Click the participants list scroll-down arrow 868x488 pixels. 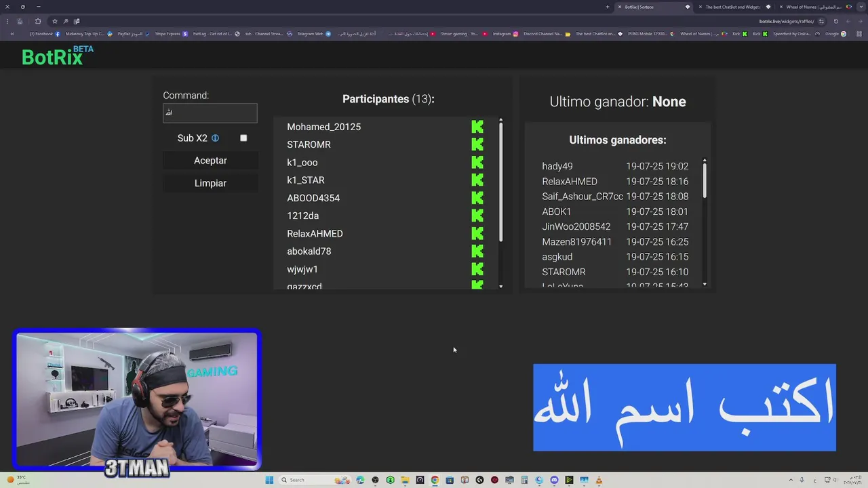(x=501, y=287)
